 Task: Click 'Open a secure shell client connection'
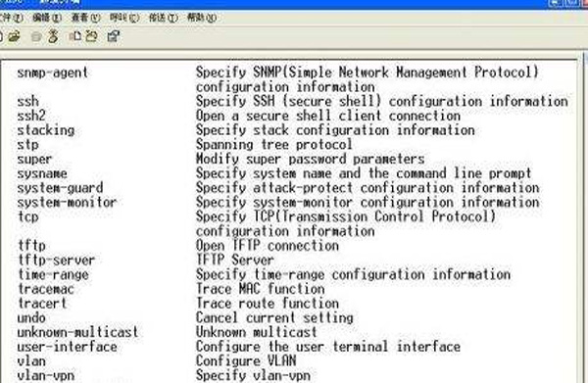pyautogui.click(x=328, y=116)
